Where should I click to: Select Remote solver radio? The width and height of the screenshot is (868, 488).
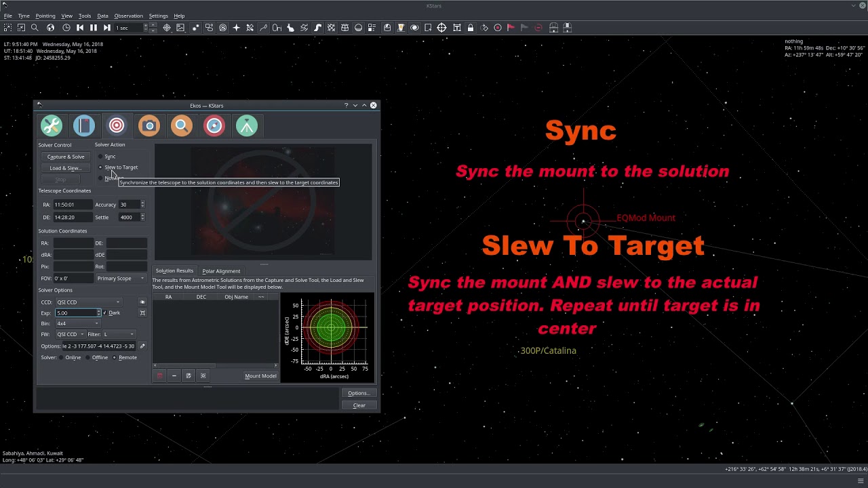click(125, 357)
